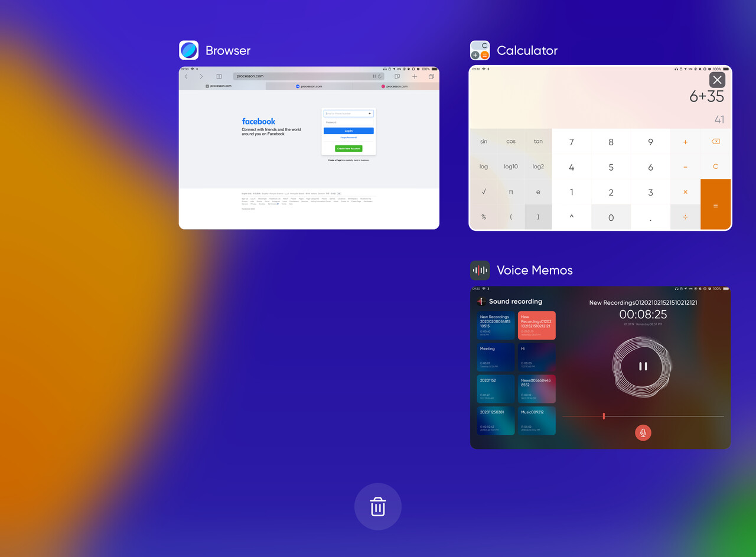This screenshot has width=756, height=557.
Task: Tap the orange C clear key
Action: tap(715, 167)
